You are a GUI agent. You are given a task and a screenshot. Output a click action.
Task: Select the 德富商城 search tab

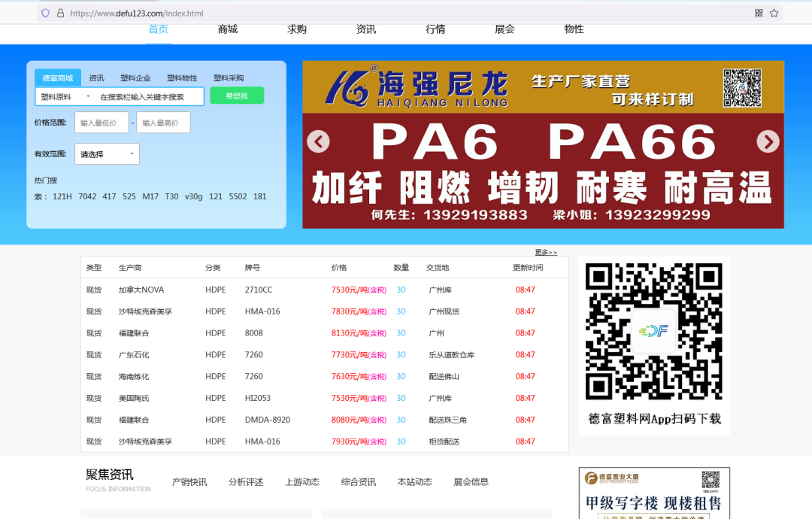pyautogui.click(x=58, y=77)
